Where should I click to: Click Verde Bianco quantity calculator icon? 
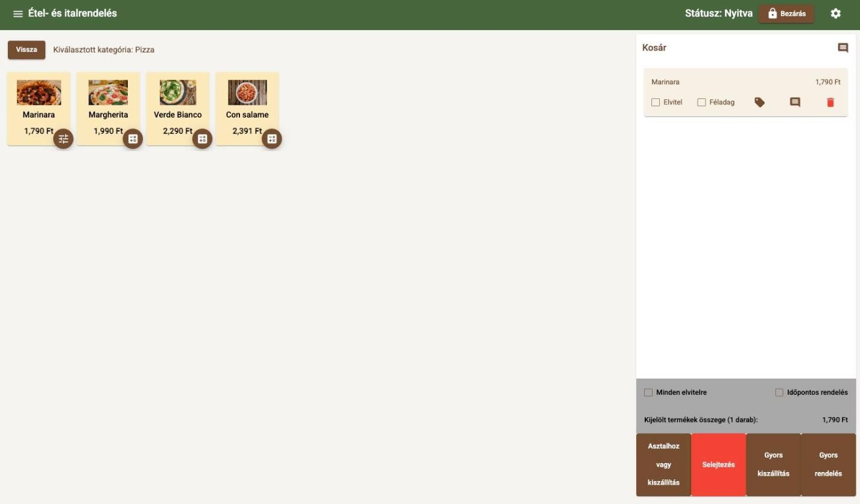[202, 139]
